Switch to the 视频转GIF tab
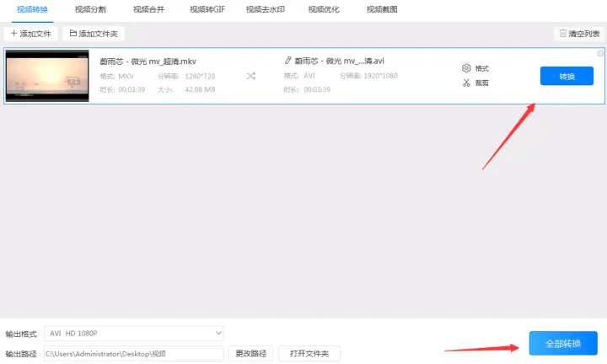 (207, 9)
